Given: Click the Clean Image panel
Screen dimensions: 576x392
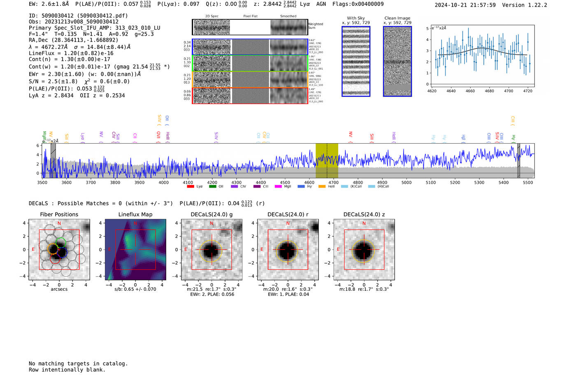Looking at the screenshot, I should click(x=397, y=61).
